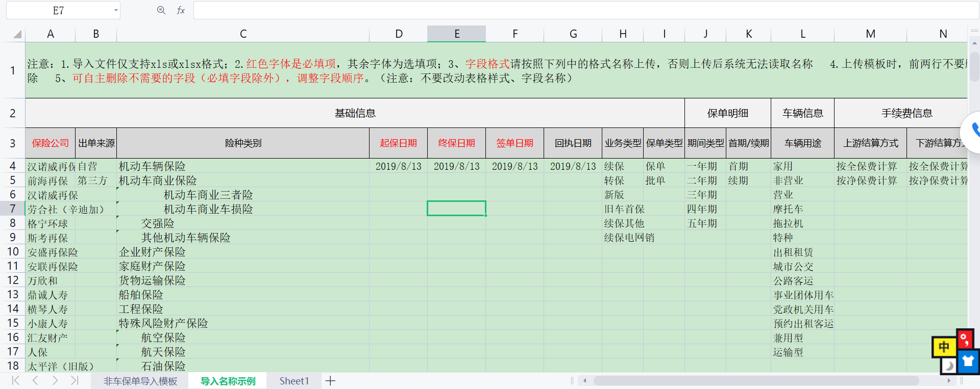Open the Sheet1 tab
The height and width of the screenshot is (389, 980).
click(294, 381)
